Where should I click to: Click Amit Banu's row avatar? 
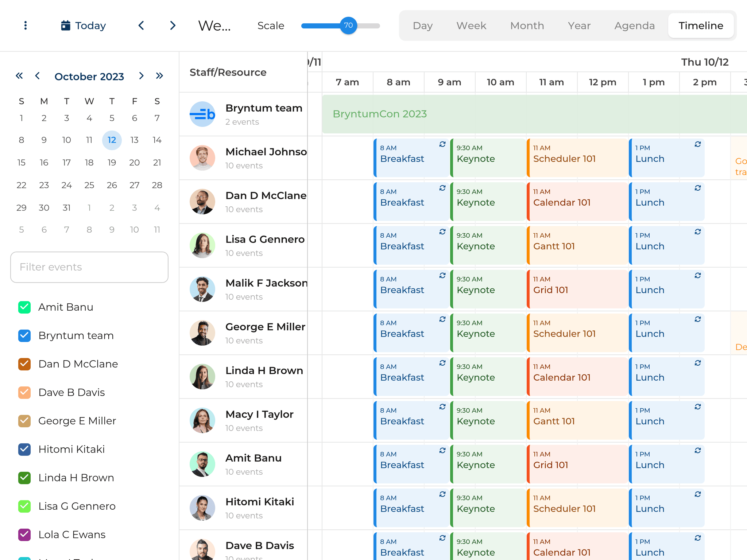(202, 464)
